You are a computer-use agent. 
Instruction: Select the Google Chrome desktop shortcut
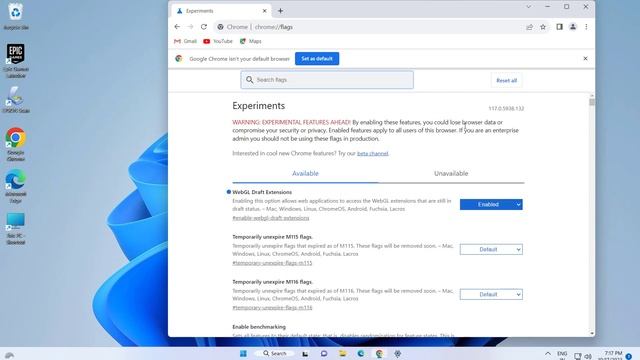16,144
